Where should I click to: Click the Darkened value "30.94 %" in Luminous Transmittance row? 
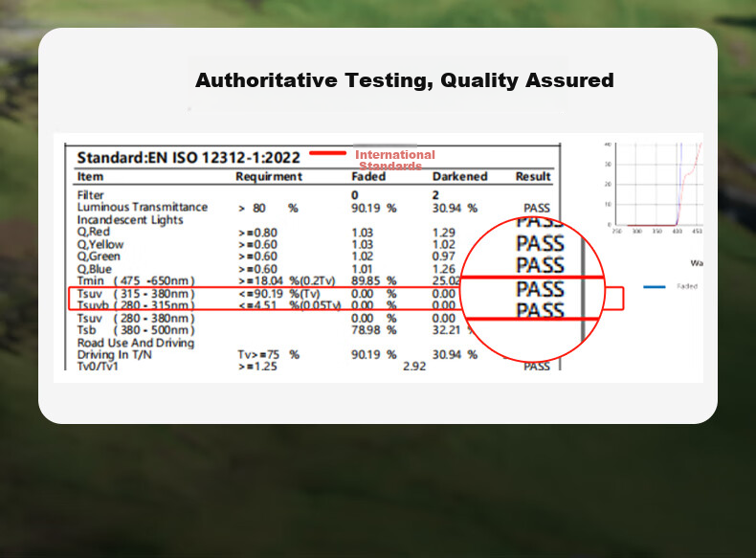tap(455, 209)
